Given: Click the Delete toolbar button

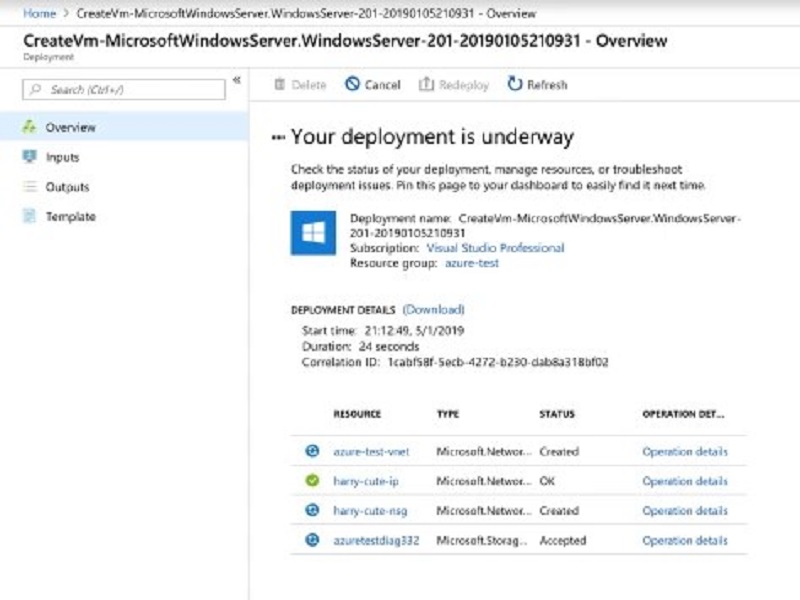Looking at the screenshot, I should click(300, 85).
